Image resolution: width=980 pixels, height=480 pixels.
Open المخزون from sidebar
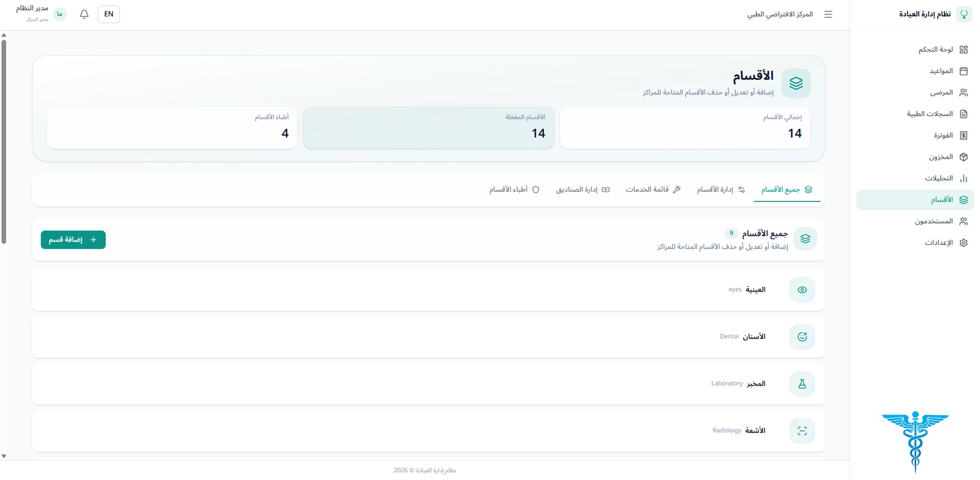pyautogui.click(x=915, y=157)
